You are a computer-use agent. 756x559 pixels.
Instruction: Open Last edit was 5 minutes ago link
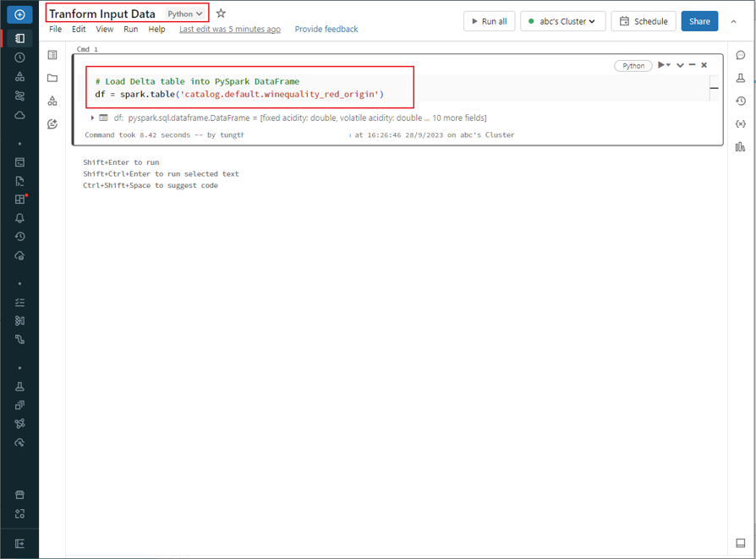tap(230, 29)
